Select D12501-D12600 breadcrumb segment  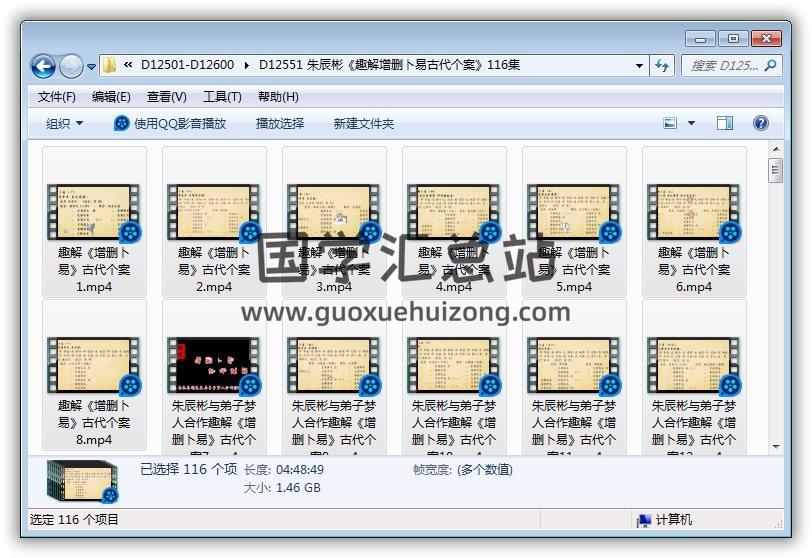click(x=187, y=65)
